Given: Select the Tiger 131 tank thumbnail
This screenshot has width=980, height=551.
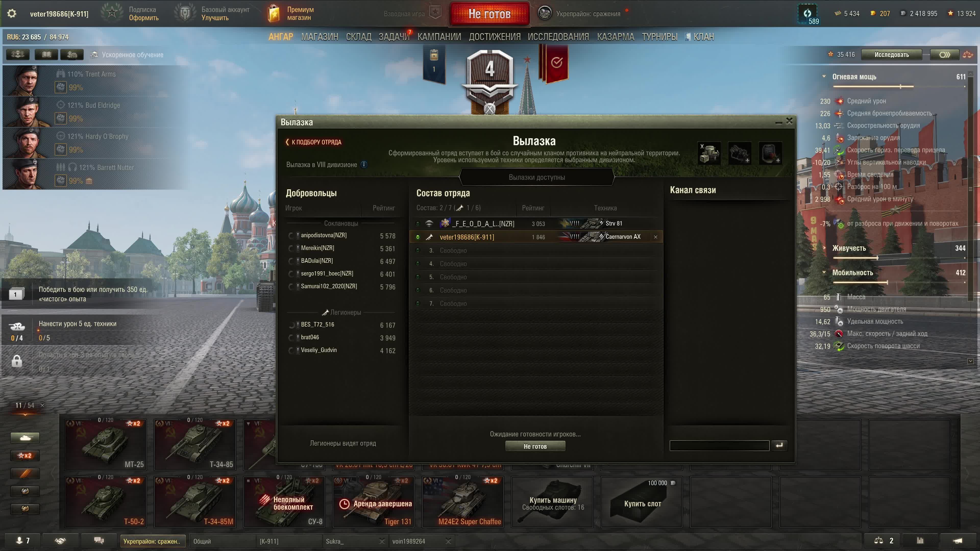Looking at the screenshot, I should (374, 502).
